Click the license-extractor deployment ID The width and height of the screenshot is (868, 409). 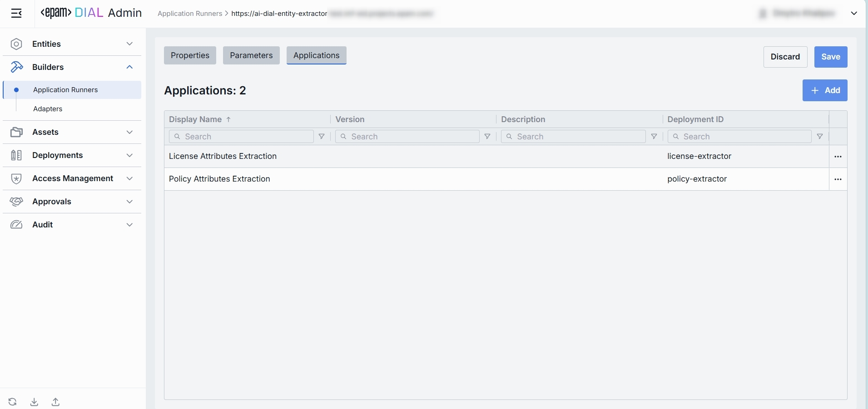point(699,156)
